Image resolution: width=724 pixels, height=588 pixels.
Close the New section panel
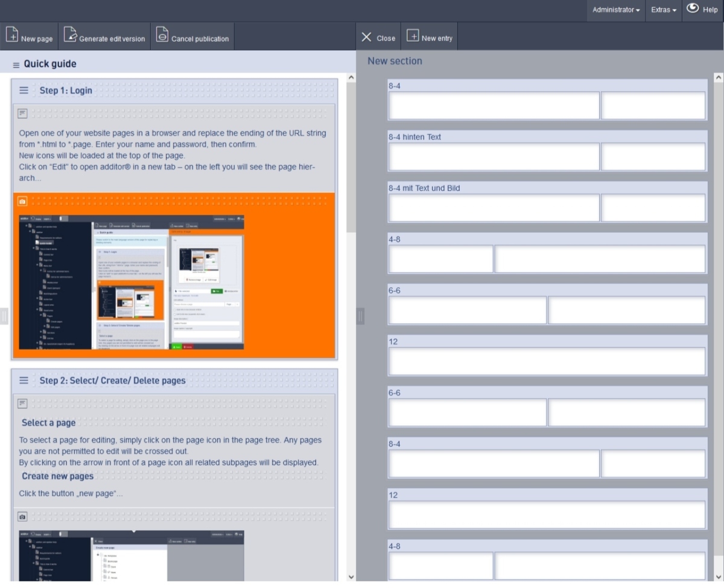(x=378, y=37)
